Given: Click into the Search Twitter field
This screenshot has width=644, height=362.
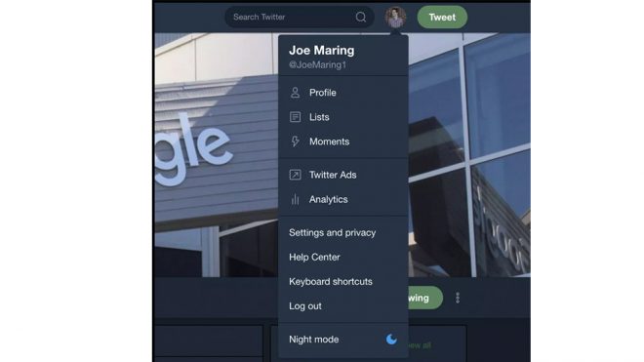Looking at the screenshot, I should click(x=300, y=17).
